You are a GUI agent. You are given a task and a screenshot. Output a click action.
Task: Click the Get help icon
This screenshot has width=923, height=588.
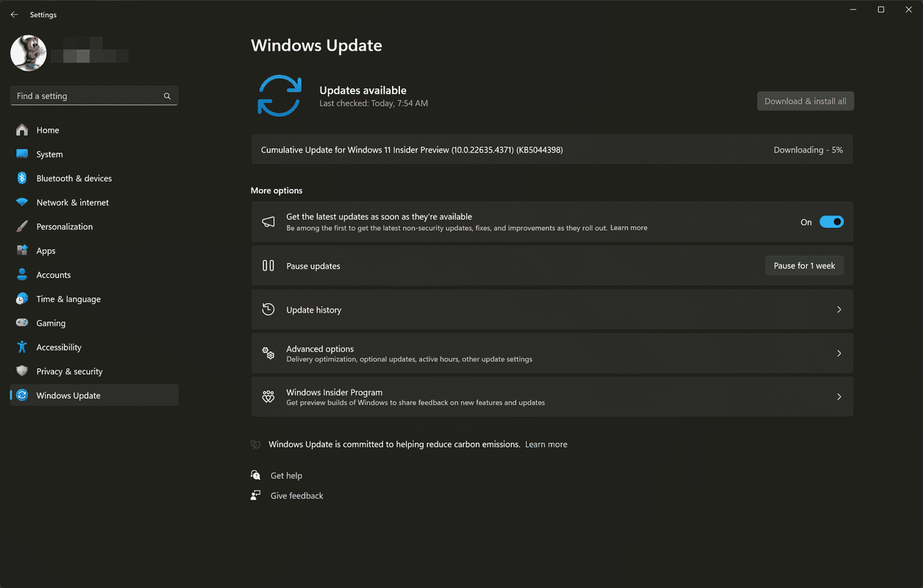[256, 476]
